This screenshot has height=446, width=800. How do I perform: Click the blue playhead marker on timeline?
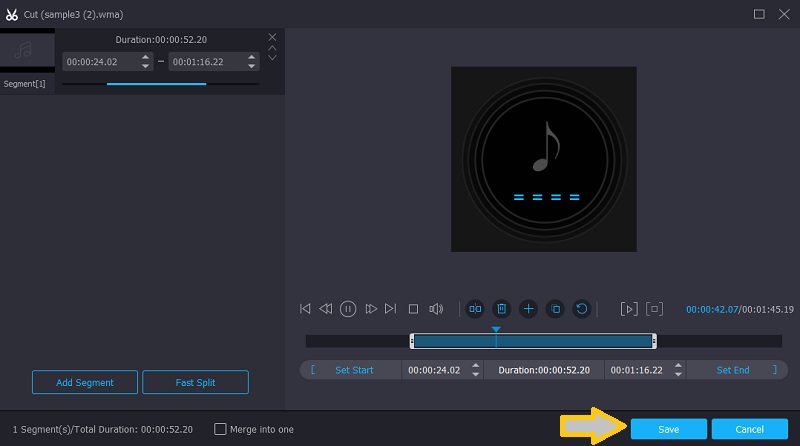pos(496,329)
